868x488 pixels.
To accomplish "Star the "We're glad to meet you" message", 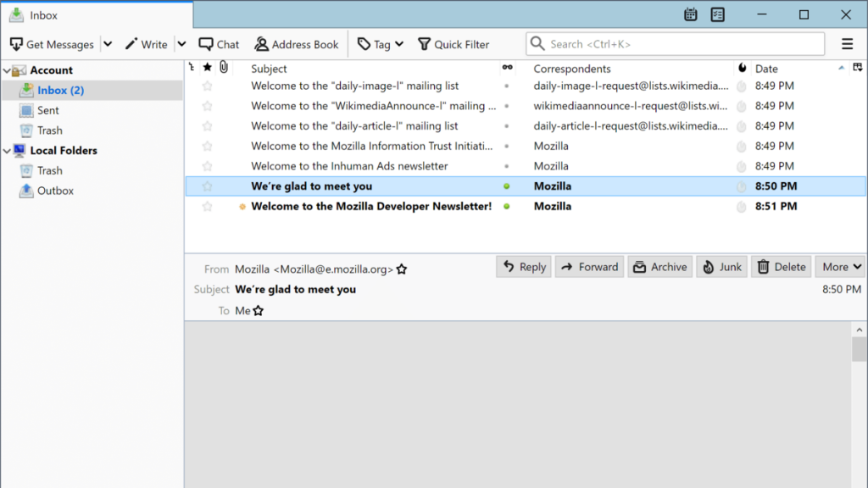I will [207, 186].
